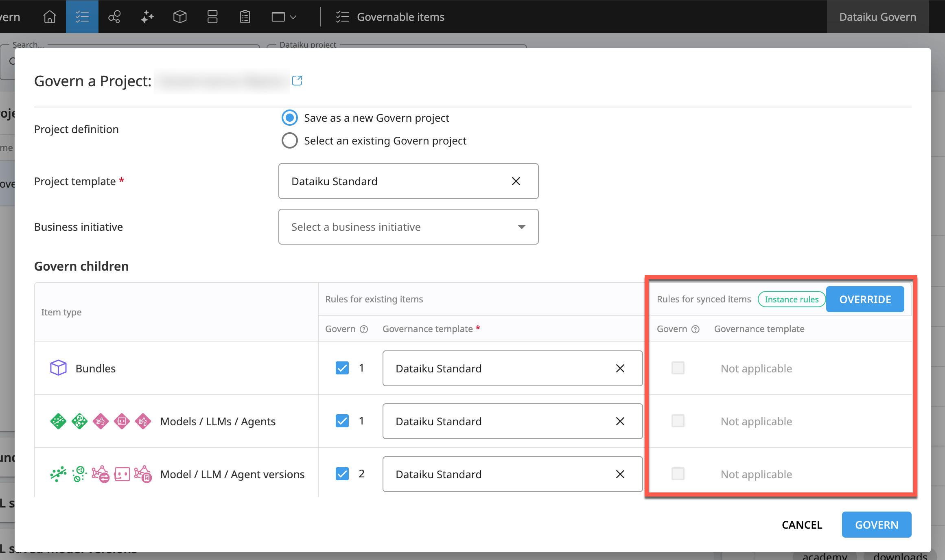The width and height of the screenshot is (945, 560).
Task: Click pink robot version icon in versions row
Action: (x=122, y=474)
